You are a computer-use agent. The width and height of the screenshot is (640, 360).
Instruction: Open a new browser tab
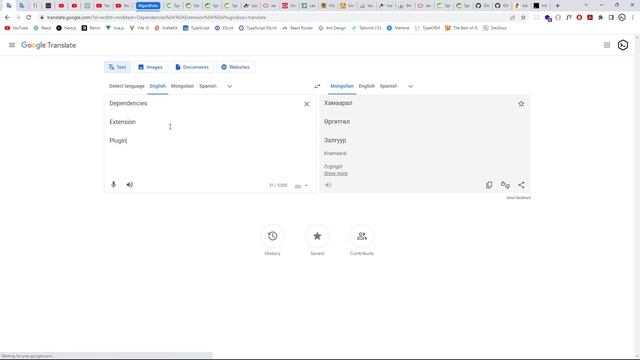coord(558,5)
